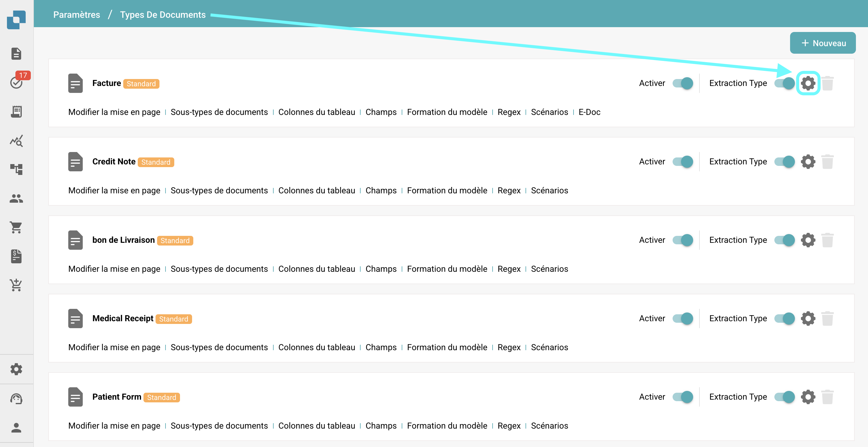Click the analytics chart search sidebar icon
This screenshot has height=447, width=868.
(x=16, y=141)
